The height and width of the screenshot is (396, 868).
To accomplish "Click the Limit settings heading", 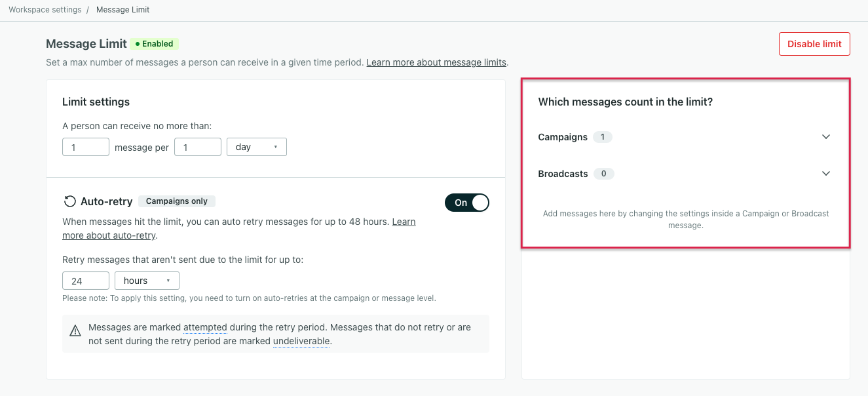I will (96, 102).
